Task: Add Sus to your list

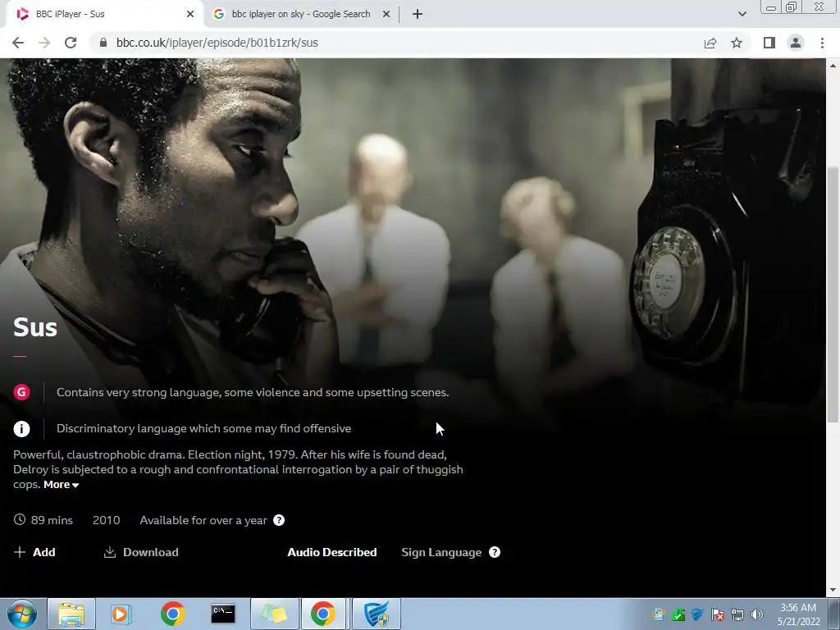Action: (x=34, y=552)
